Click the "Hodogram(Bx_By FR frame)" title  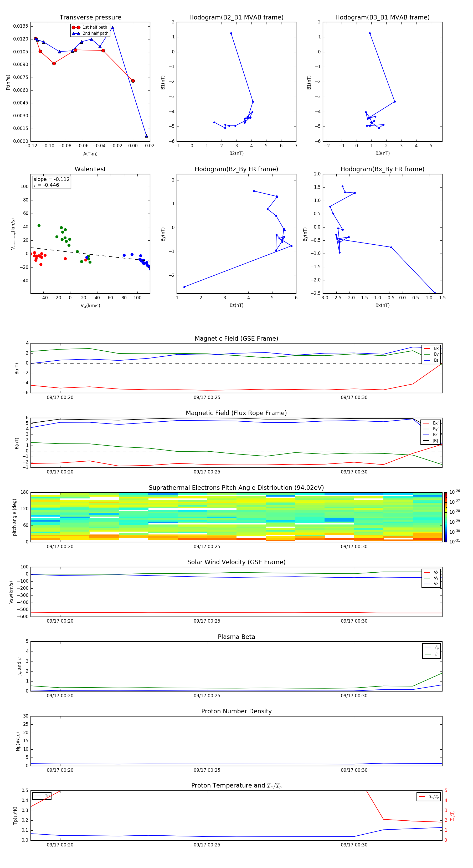[382, 169]
